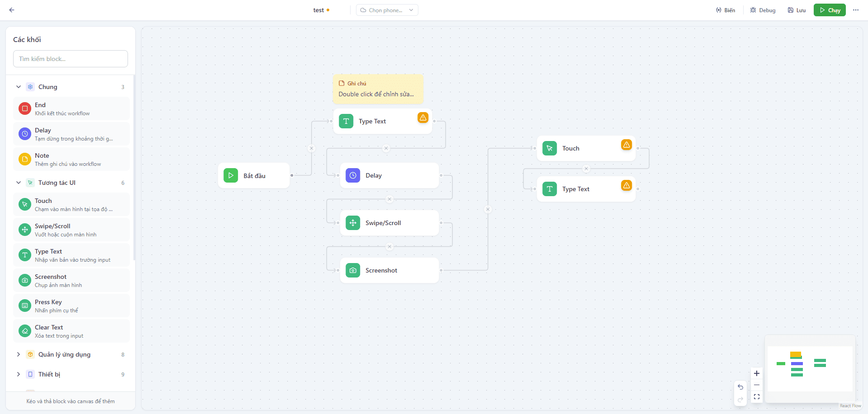Click the warning icon on the Touch node

tap(626, 145)
